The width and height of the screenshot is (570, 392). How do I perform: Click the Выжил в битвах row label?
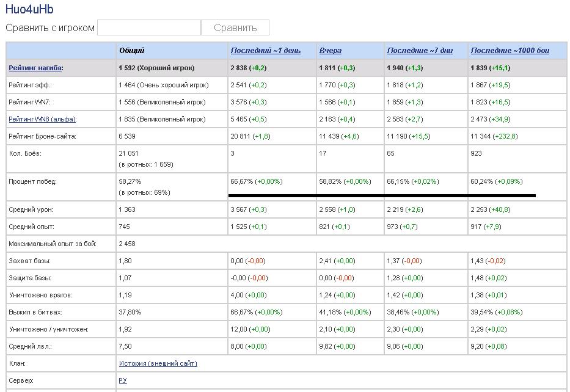click(35, 313)
